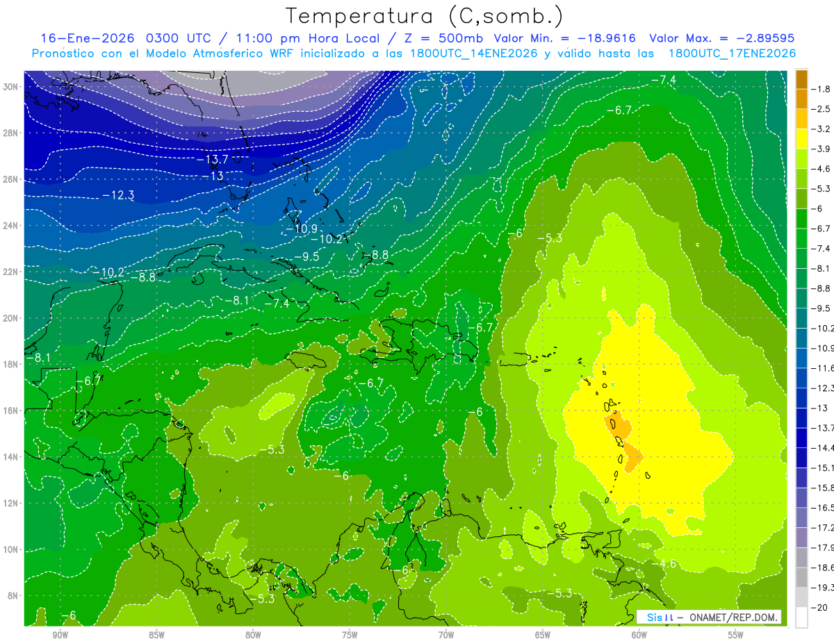The width and height of the screenshot is (834, 644).
Task: Click the 65W longitude axis label
Action: [x=543, y=636]
